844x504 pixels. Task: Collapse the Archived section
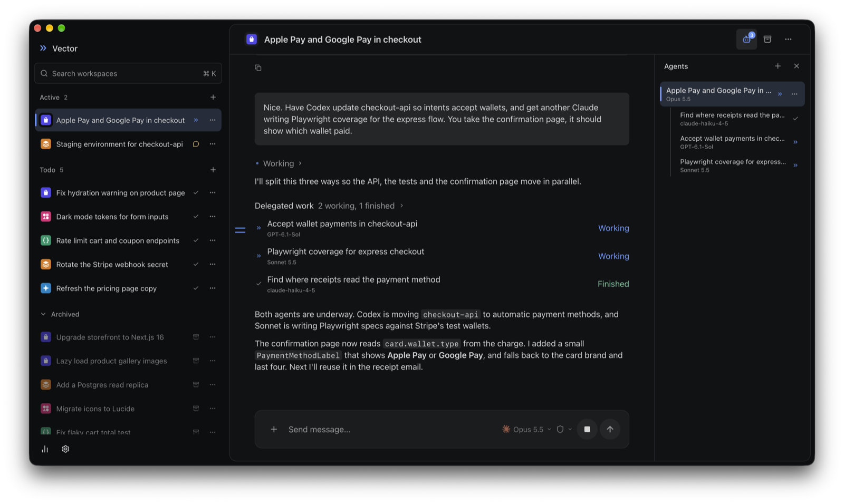43,314
